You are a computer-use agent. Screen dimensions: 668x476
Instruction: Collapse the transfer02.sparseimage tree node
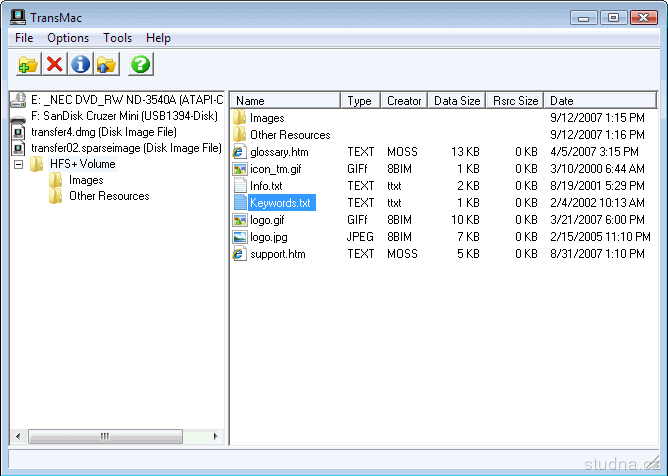[x=18, y=164]
